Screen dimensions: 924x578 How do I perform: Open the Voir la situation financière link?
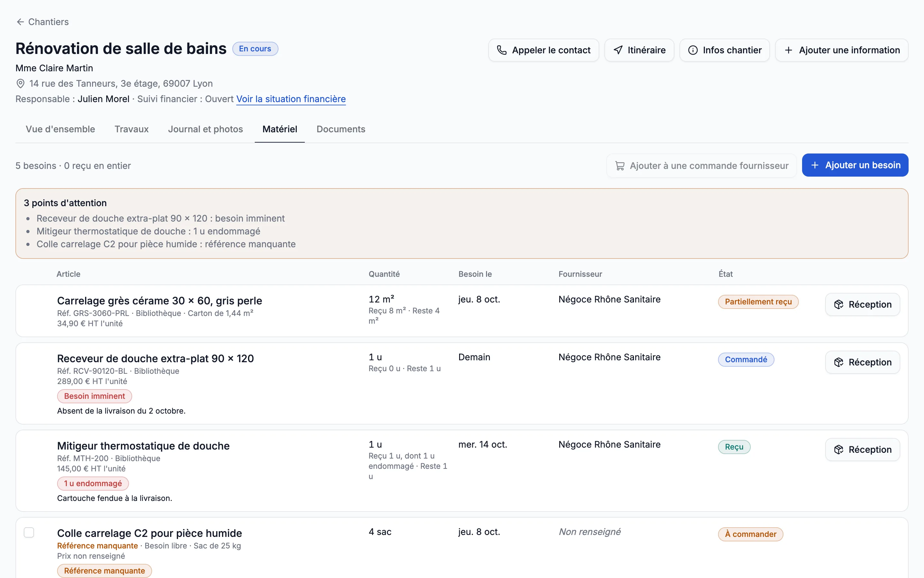[291, 99]
